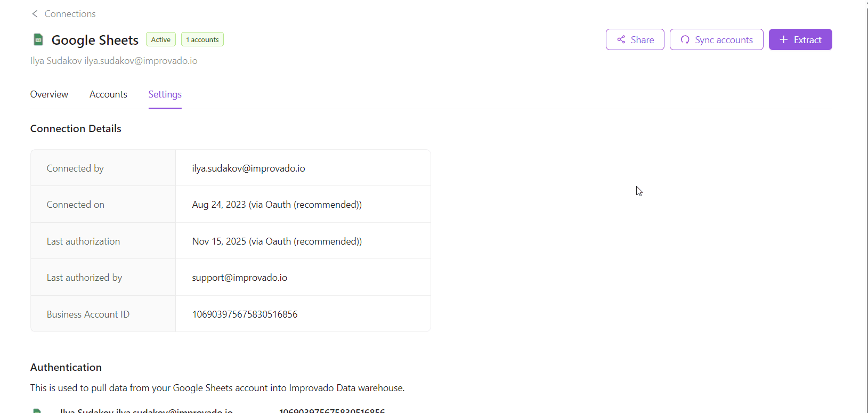This screenshot has height=413, width=868.
Task: Click the 1 accounts badge
Action: [202, 39]
